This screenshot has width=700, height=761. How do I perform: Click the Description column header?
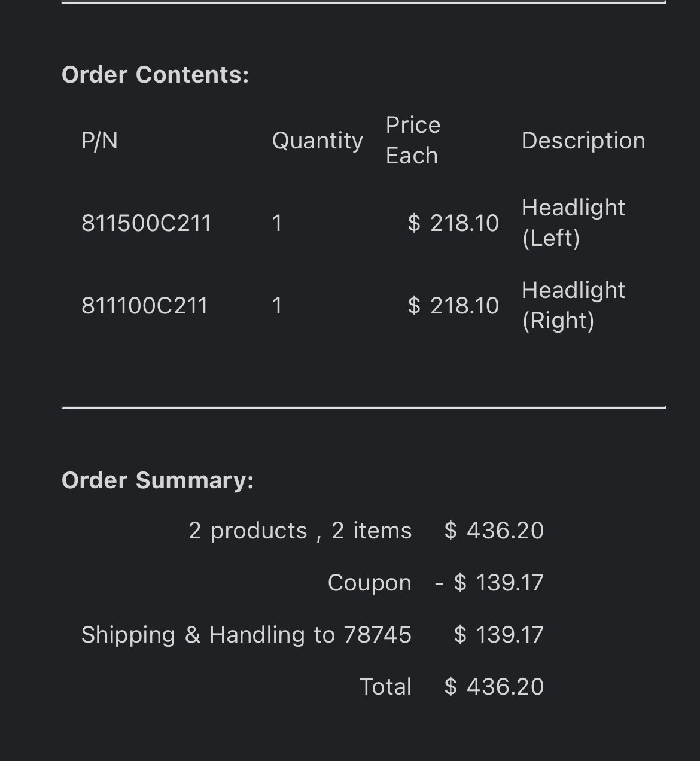(x=583, y=141)
